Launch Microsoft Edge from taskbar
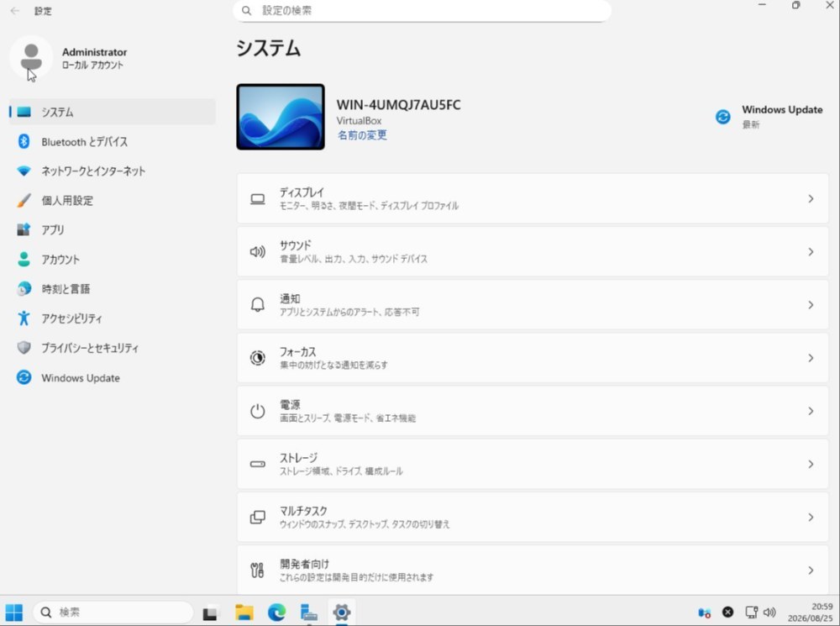The image size is (840, 626). pyautogui.click(x=276, y=612)
